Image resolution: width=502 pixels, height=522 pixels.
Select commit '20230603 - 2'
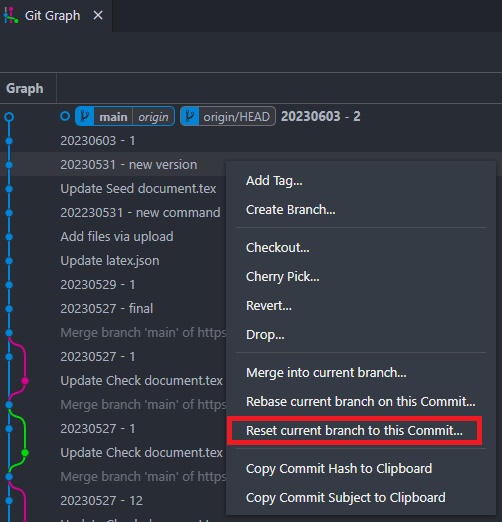321,117
